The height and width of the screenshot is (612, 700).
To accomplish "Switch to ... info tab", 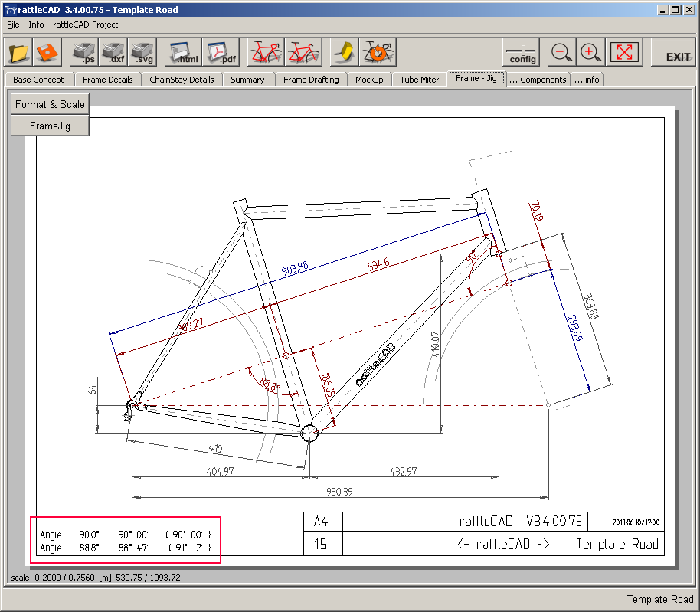I will click(587, 80).
